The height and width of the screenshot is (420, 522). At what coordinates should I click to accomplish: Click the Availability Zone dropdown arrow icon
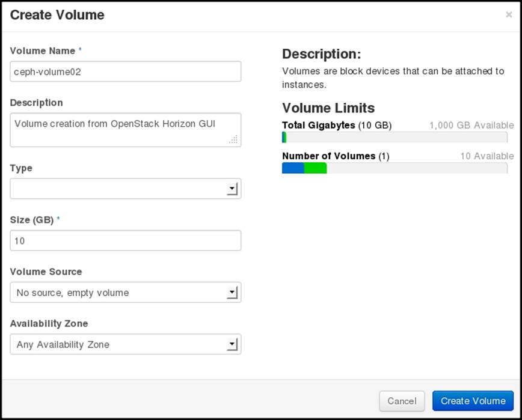[x=233, y=344]
